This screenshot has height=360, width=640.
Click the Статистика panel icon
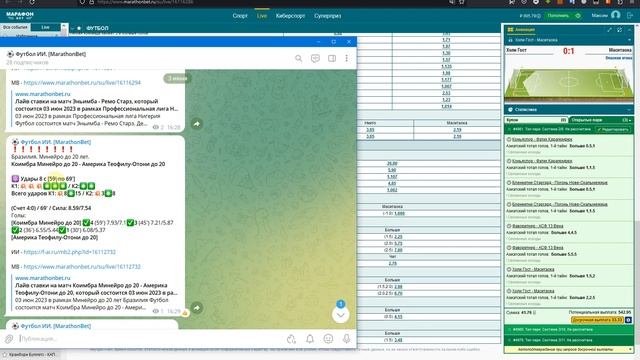point(510,109)
